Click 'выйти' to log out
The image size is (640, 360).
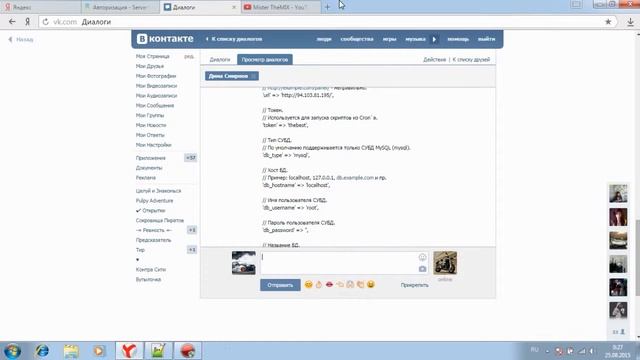click(487, 39)
